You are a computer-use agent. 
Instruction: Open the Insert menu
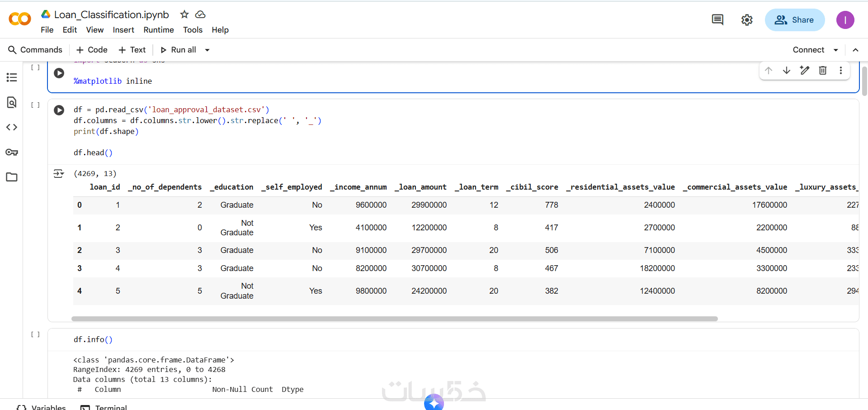click(123, 30)
